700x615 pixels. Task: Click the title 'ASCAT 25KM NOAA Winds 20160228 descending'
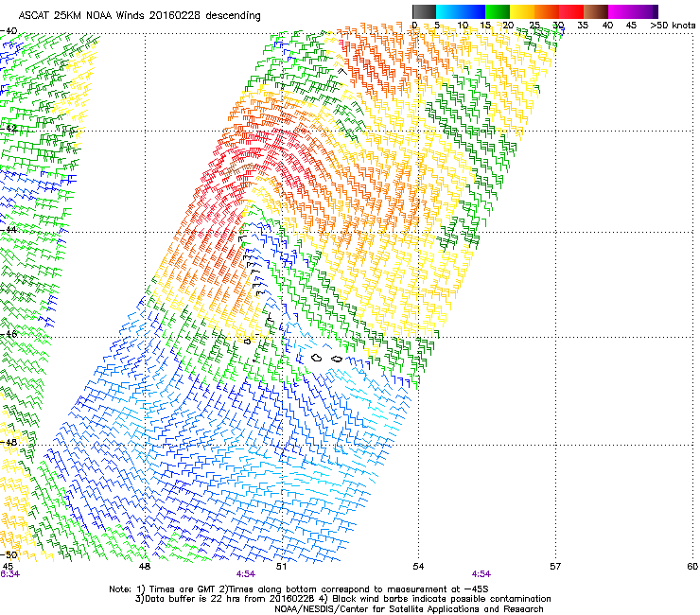point(139,15)
